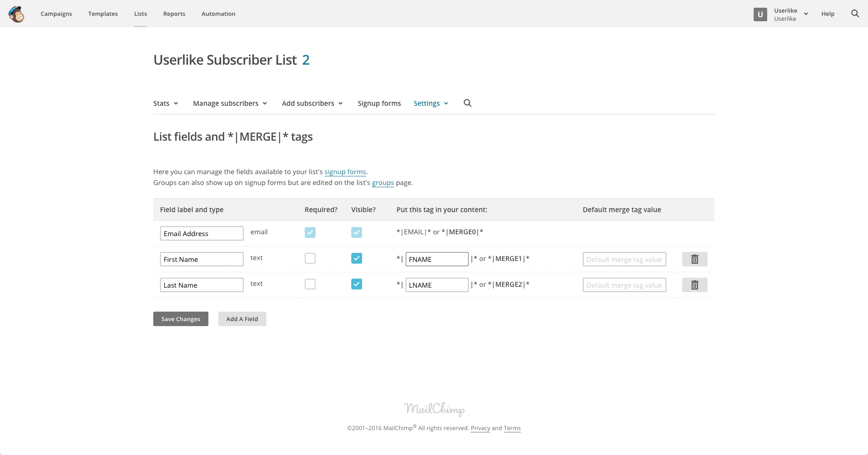
Task: Uncheck Visible for Last Name field
Action: [x=357, y=284]
